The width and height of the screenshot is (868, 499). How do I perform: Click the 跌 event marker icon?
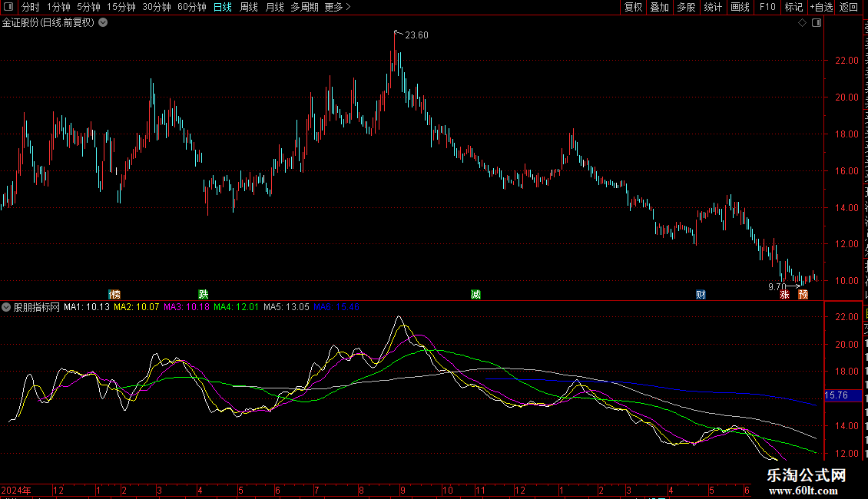(x=203, y=294)
